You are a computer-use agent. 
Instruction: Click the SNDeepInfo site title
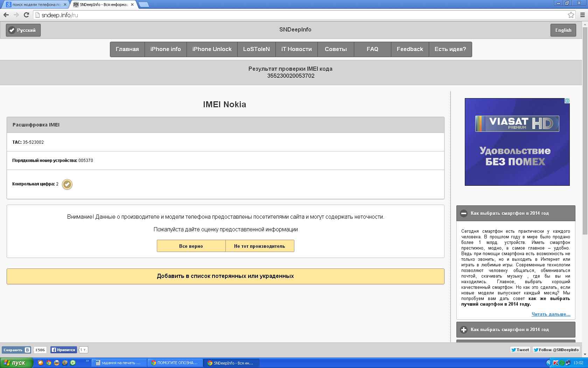point(295,30)
